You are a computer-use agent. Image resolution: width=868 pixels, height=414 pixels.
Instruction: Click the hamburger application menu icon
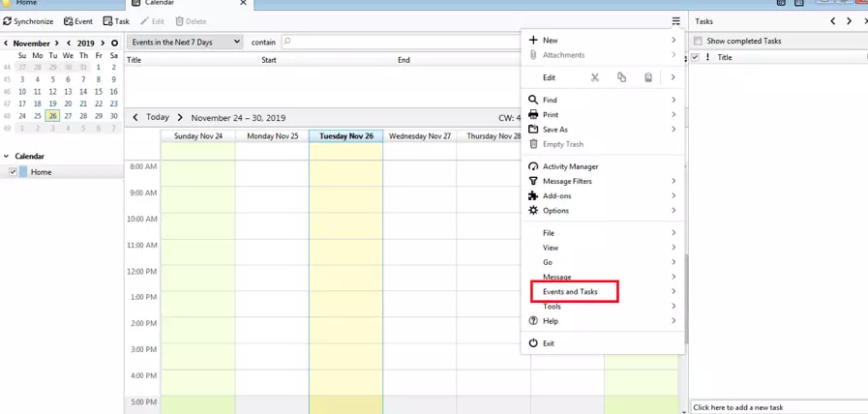pyautogui.click(x=675, y=21)
